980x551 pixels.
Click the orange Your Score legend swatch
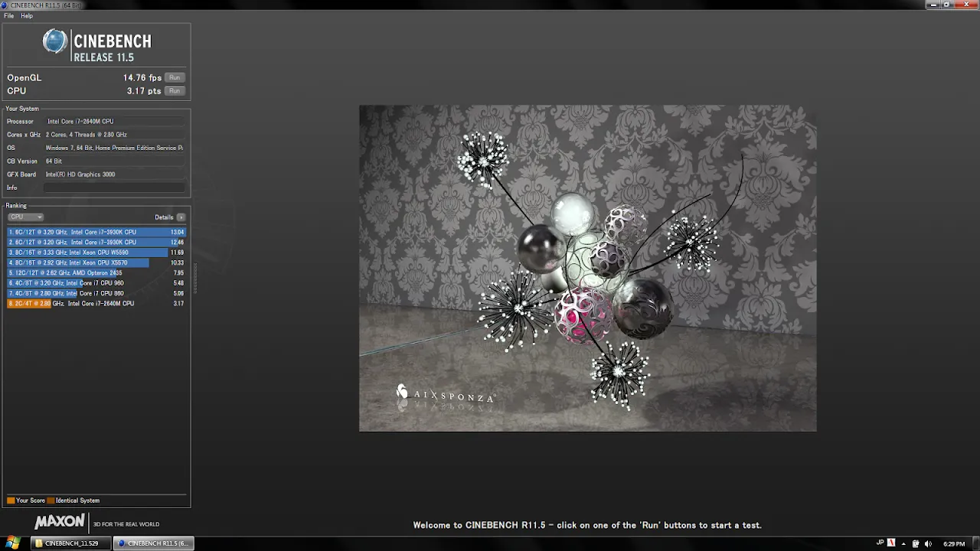pyautogui.click(x=11, y=500)
